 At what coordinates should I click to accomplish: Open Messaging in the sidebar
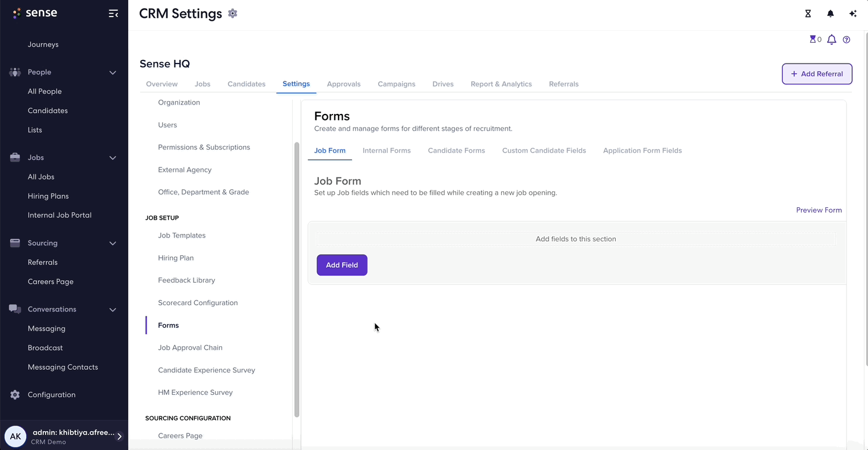pyautogui.click(x=46, y=328)
